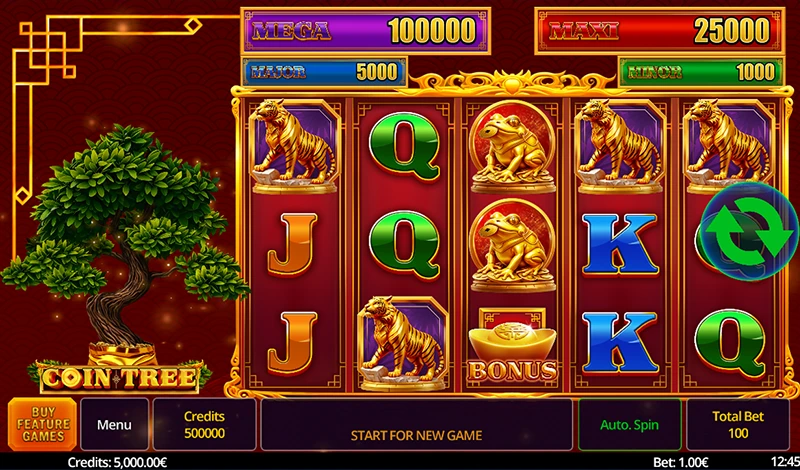Select the MAXI 25000 jackpot panel
Image resolution: width=800 pixels, height=470 pixels.
pyautogui.click(x=660, y=31)
